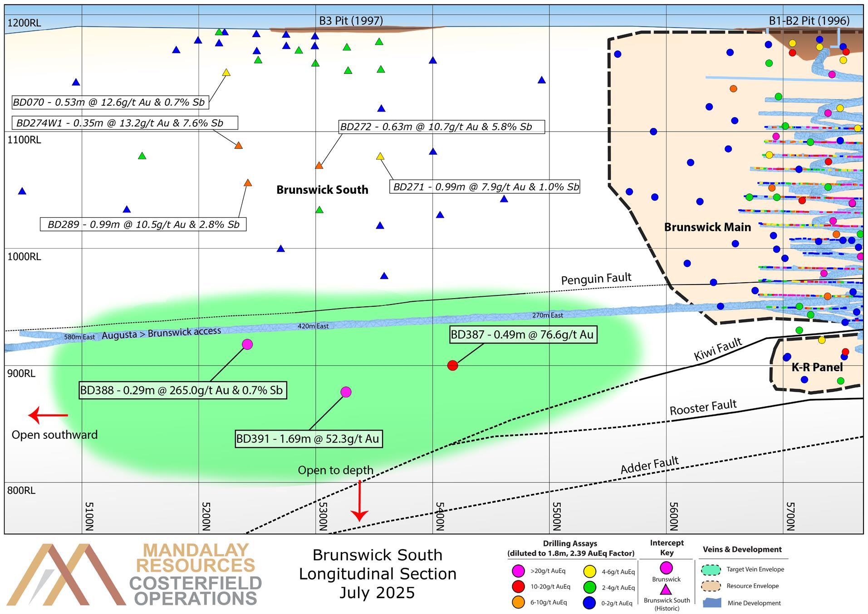Click the magenta >20g/t AuEq legend circle
868x614 pixels.
point(518,571)
